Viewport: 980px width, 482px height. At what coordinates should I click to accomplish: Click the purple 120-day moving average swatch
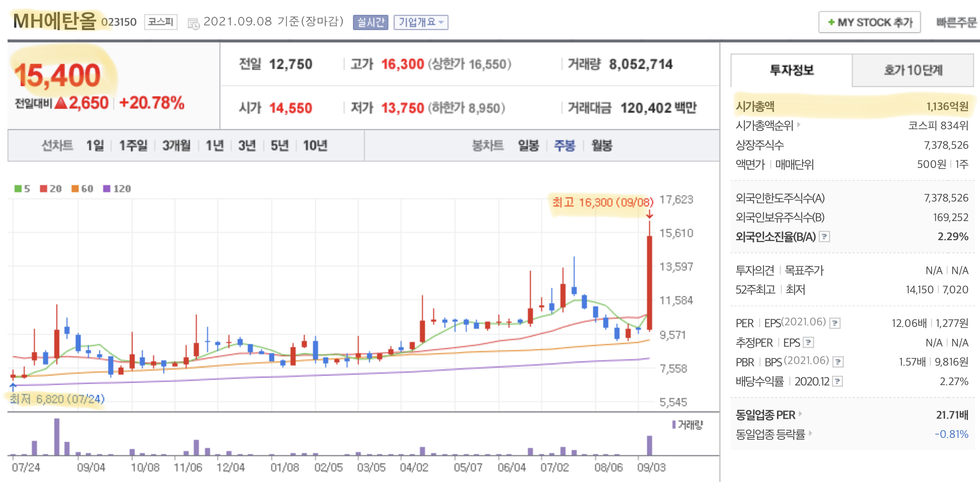click(107, 189)
